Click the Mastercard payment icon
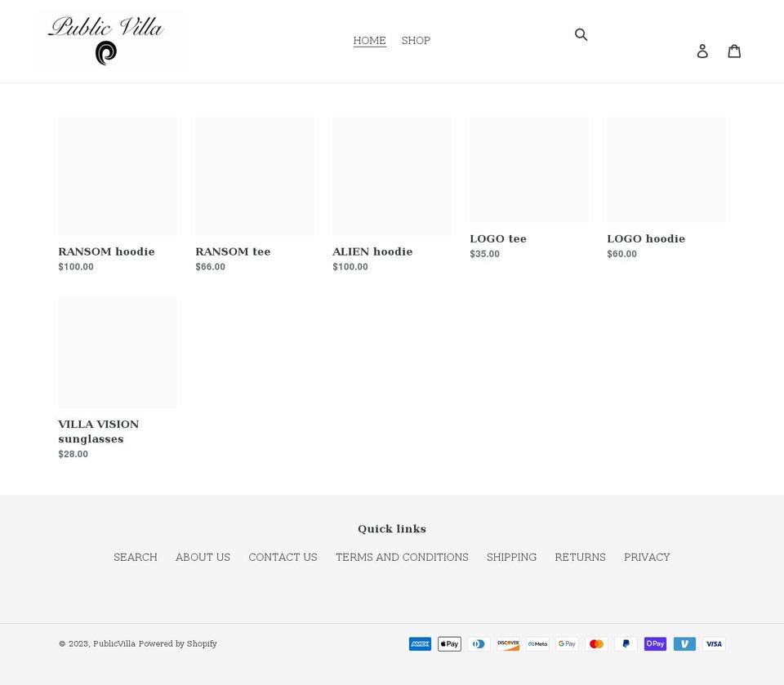This screenshot has width=784, height=685. point(596,644)
